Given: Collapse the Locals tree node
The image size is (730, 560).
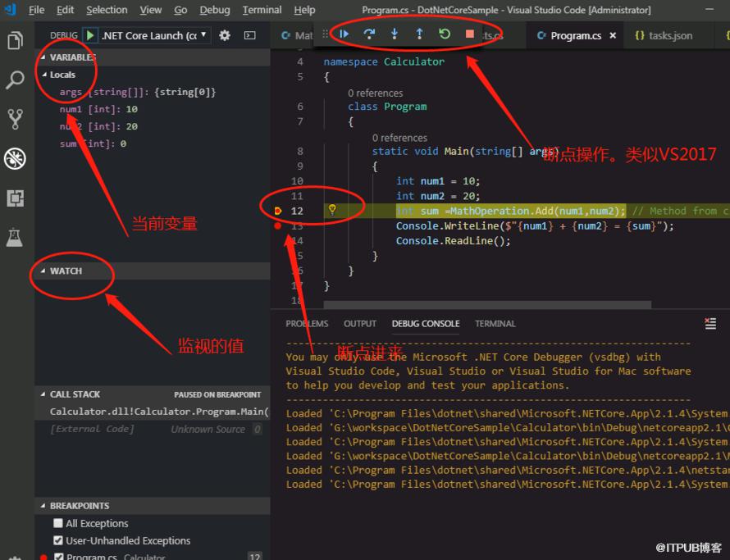Looking at the screenshot, I should (44, 75).
